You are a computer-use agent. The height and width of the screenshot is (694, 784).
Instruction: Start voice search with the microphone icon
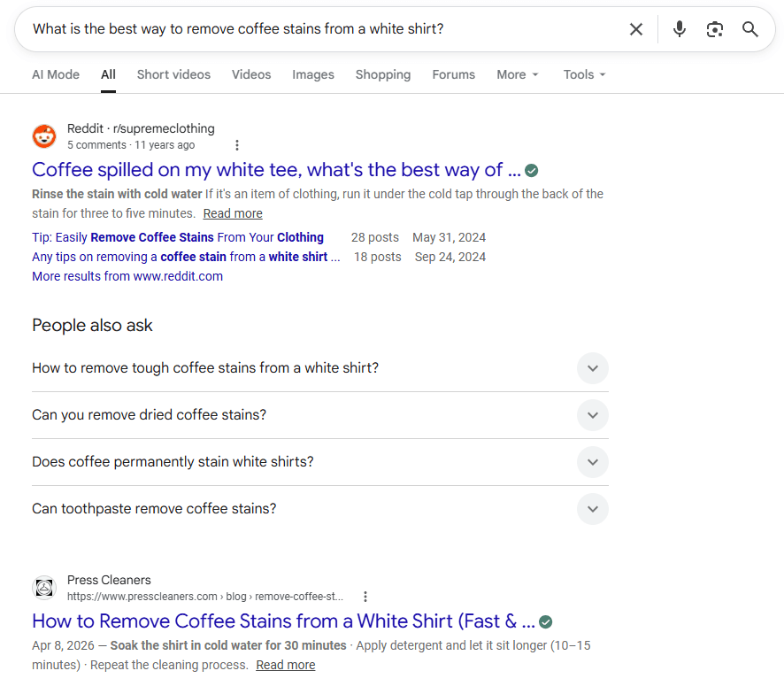[x=679, y=29]
